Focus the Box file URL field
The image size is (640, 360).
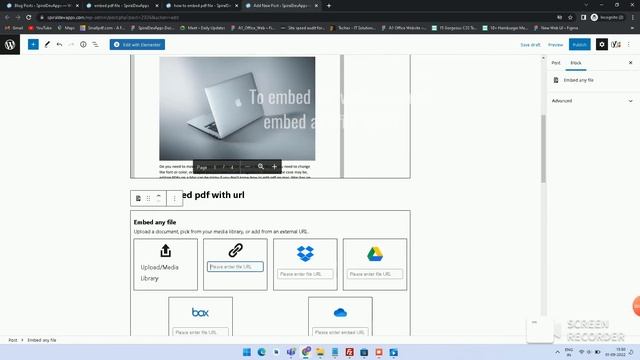click(x=200, y=332)
